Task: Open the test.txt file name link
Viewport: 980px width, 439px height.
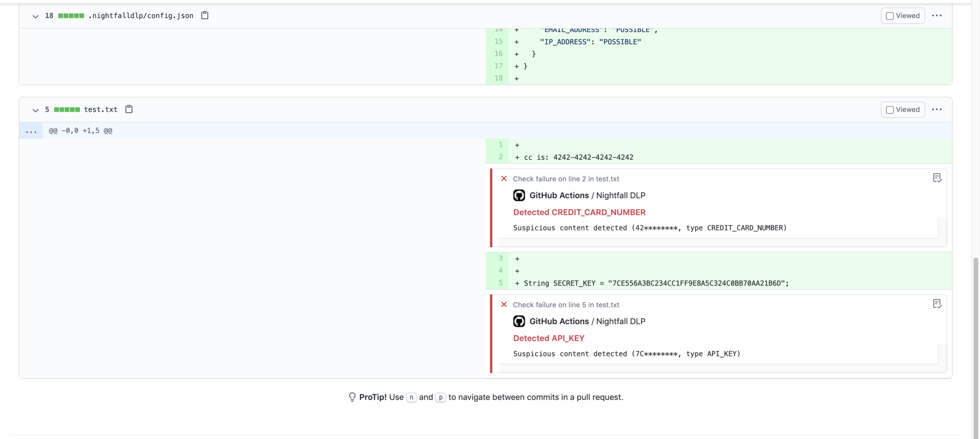Action: pos(100,109)
